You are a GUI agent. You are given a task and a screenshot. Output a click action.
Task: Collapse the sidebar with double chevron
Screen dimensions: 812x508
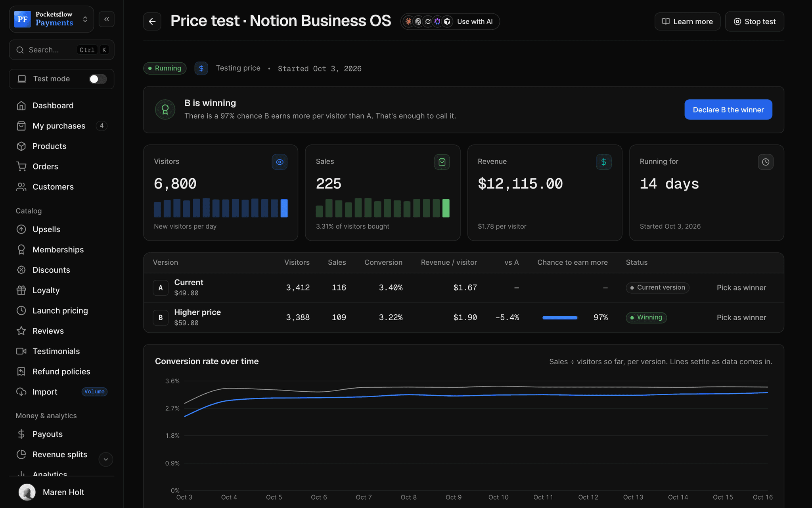point(107,19)
